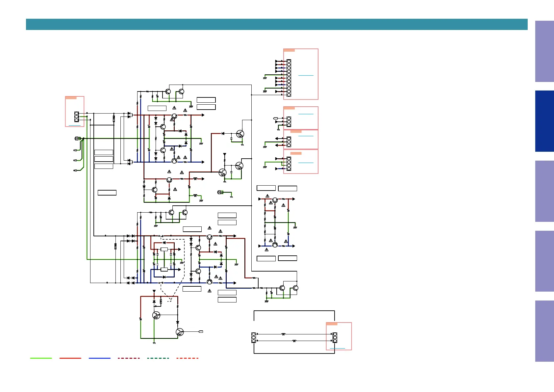Image resolution: width=554 pixels, height=392 pixels.
Task: Click the dashed-outline relay block
Action: coord(172,270)
